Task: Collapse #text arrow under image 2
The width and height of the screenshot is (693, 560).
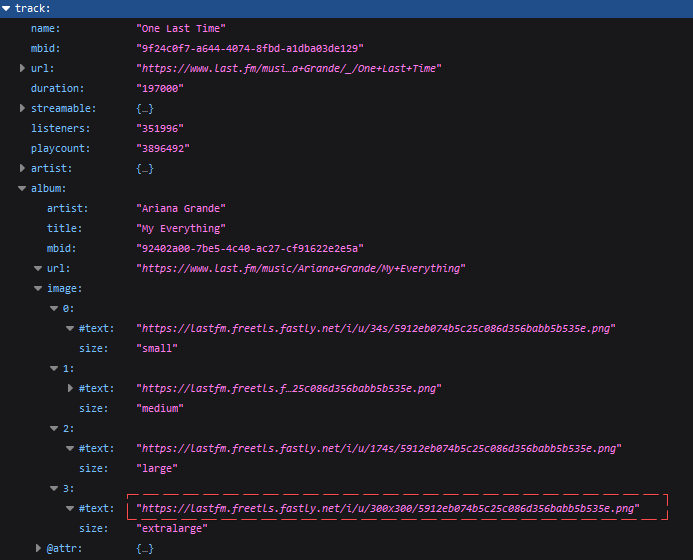Action: point(70,448)
